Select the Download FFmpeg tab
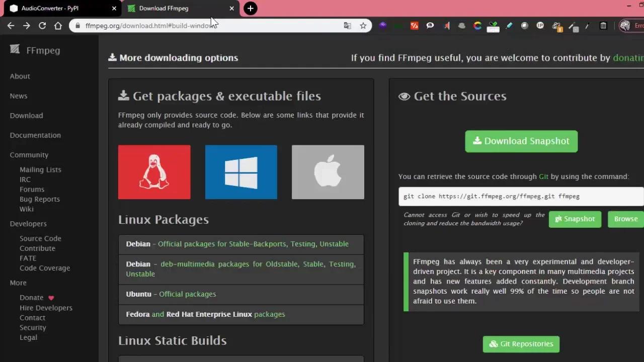 [166, 8]
